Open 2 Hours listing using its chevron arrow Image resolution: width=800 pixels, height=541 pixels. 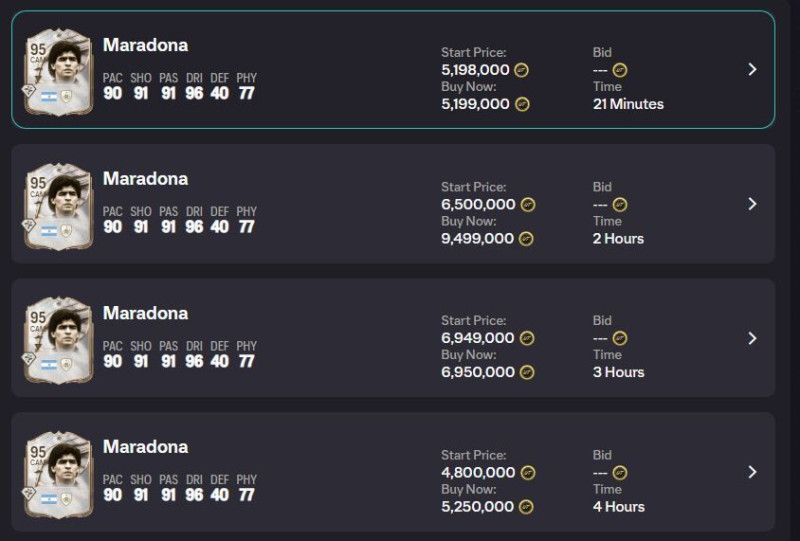point(752,204)
